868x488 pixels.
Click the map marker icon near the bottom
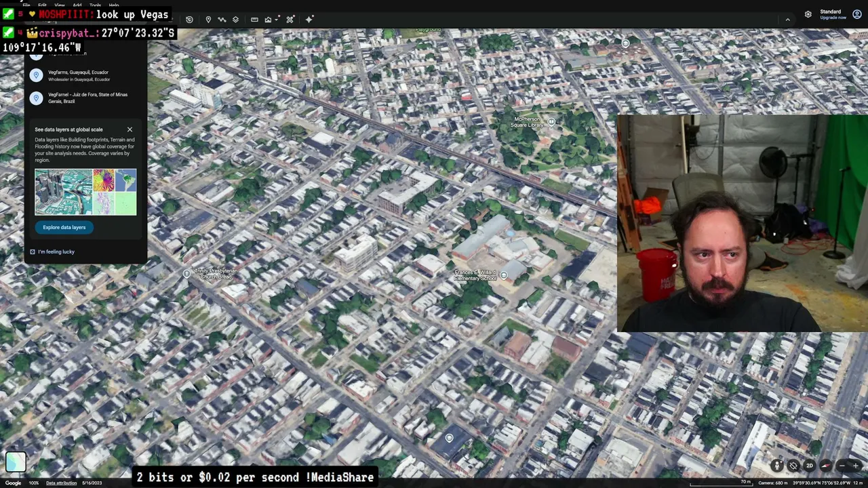coord(449,438)
